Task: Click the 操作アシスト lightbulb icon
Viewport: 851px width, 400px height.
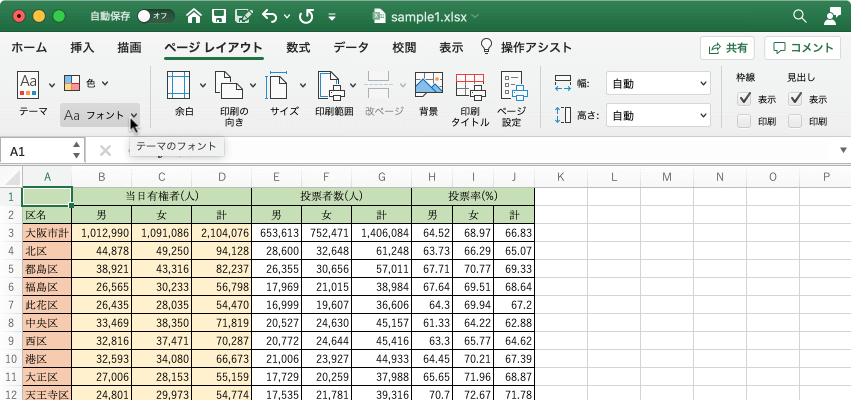Action: 486,46
